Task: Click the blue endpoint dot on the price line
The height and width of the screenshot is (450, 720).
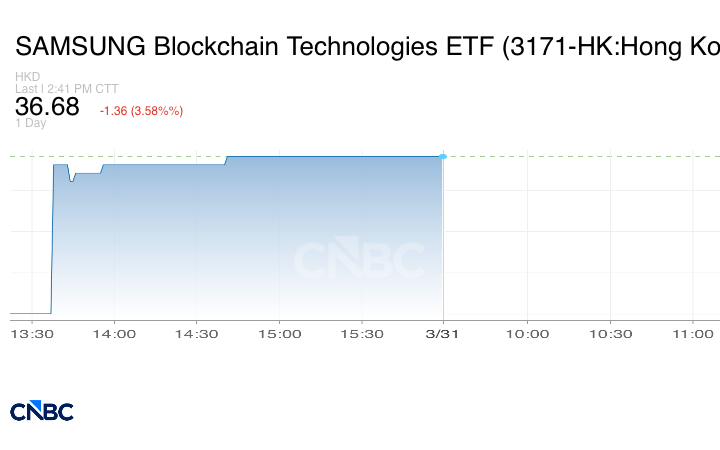Action: 443,156
